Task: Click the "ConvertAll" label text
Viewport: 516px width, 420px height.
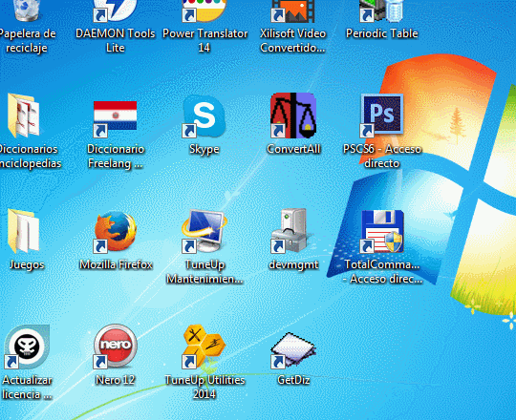Action: pos(293,149)
